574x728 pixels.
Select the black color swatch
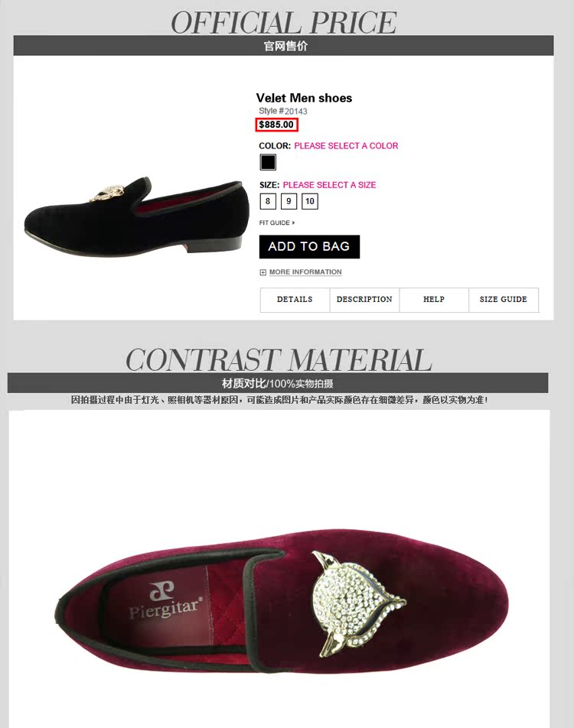click(268, 162)
